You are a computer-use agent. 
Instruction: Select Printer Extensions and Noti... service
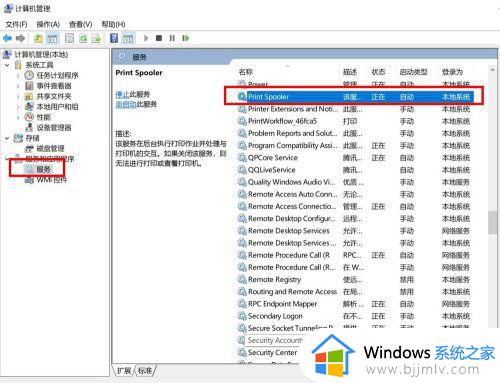[x=293, y=109]
